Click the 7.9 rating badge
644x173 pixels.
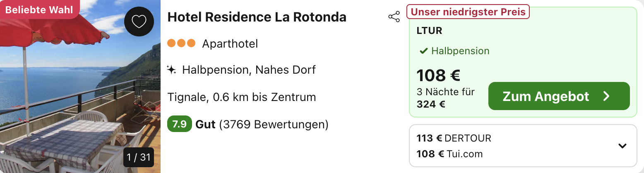[179, 124]
